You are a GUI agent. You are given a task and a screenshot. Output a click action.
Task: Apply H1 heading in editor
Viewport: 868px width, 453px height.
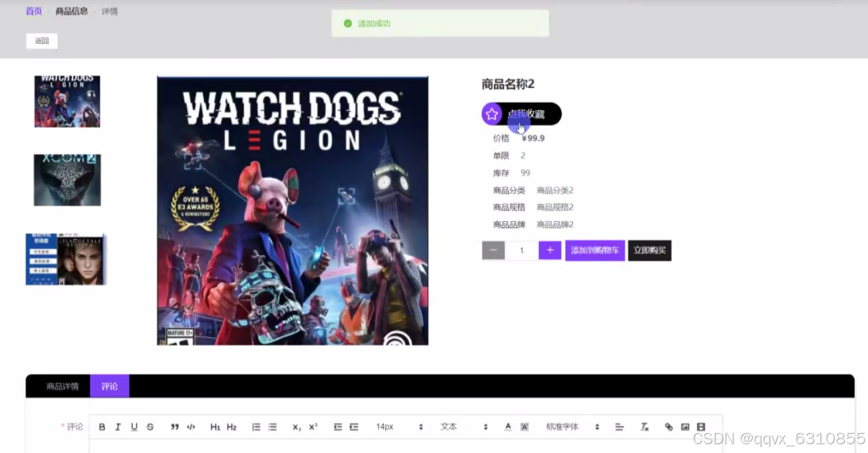[x=215, y=427]
